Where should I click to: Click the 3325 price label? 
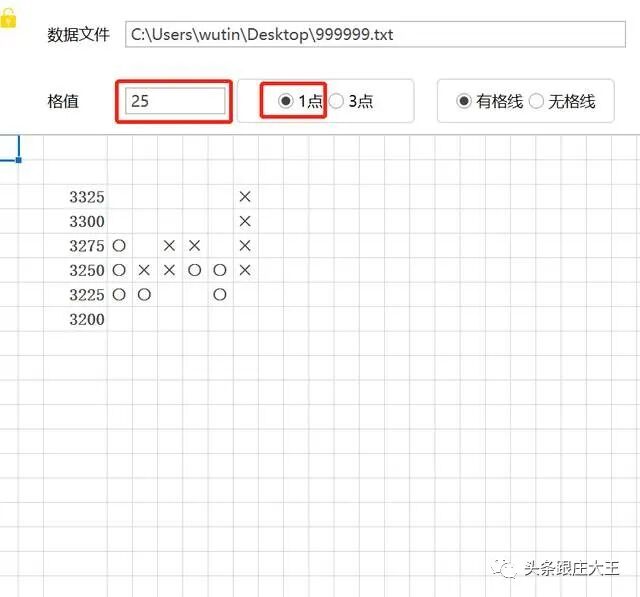coord(87,197)
